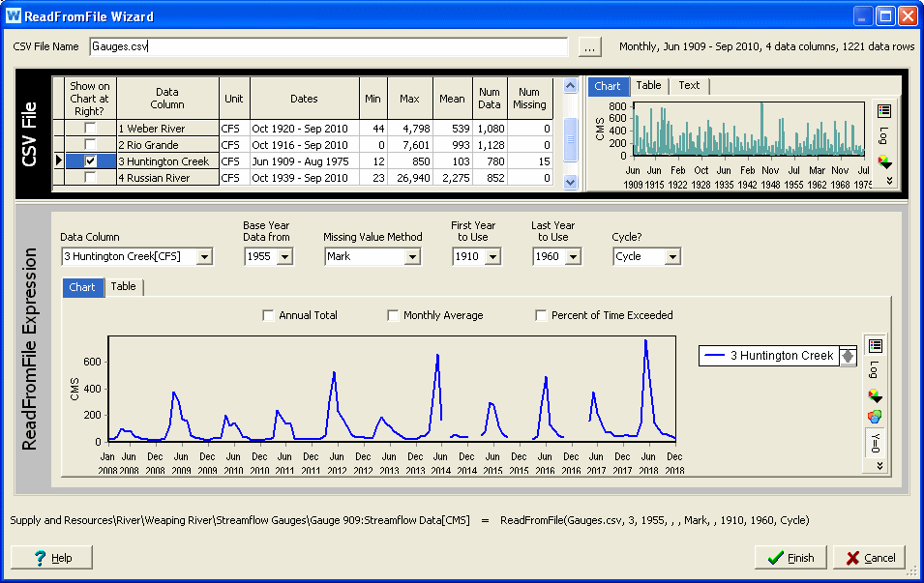Uncheck Show on Chart for Huntington Creek
Viewport: 924px width, 583px height.
pyautogui.click(x=90, y=160)
